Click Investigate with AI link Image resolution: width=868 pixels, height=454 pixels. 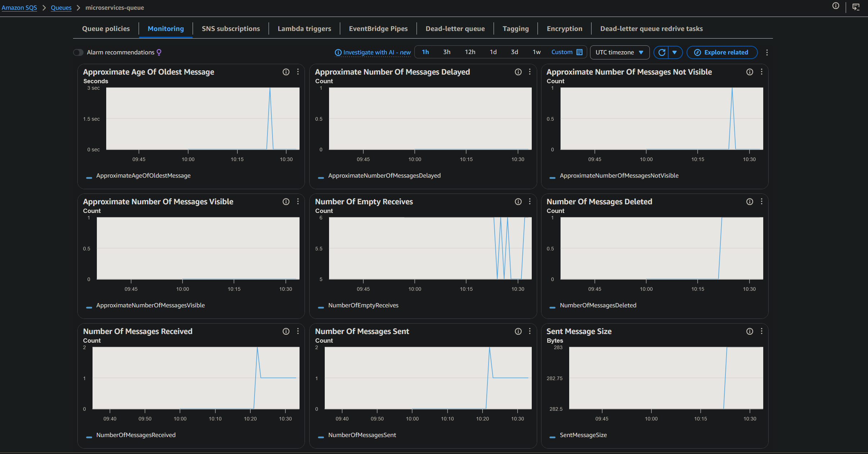tap(373, 53)
